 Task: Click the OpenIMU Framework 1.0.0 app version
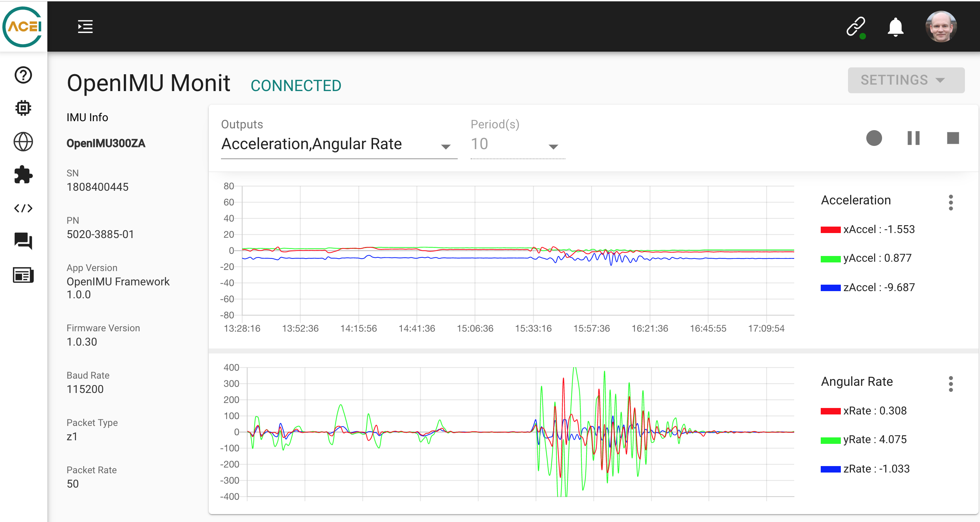pos(118,288)
